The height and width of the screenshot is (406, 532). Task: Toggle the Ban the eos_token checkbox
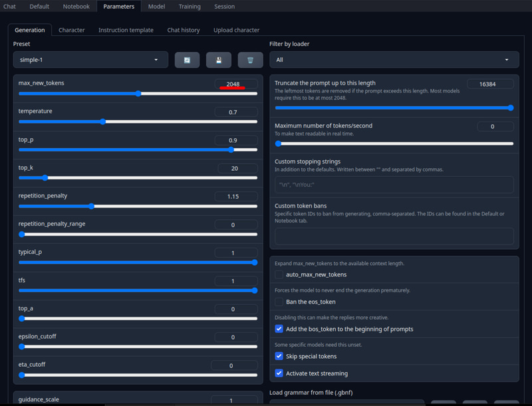point(279,302)
